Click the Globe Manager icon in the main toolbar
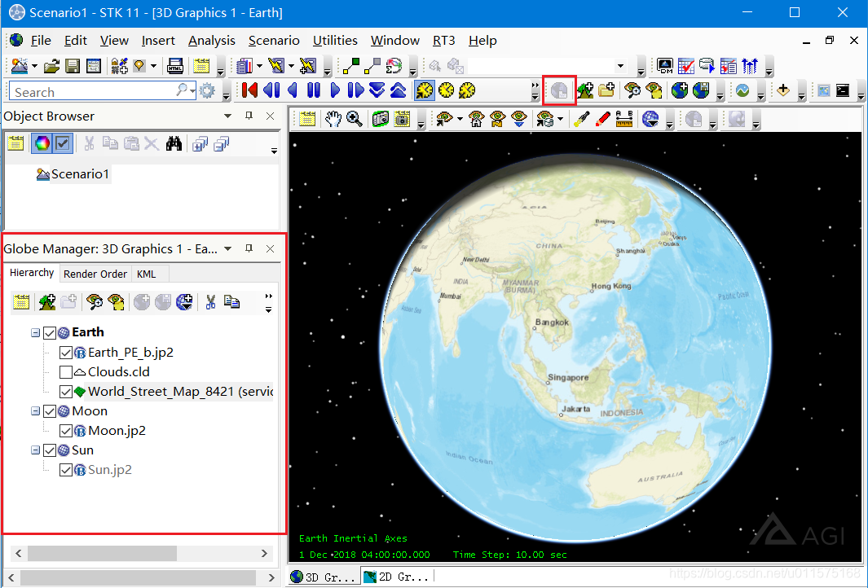868x588 pixels. tap(560, 90)
